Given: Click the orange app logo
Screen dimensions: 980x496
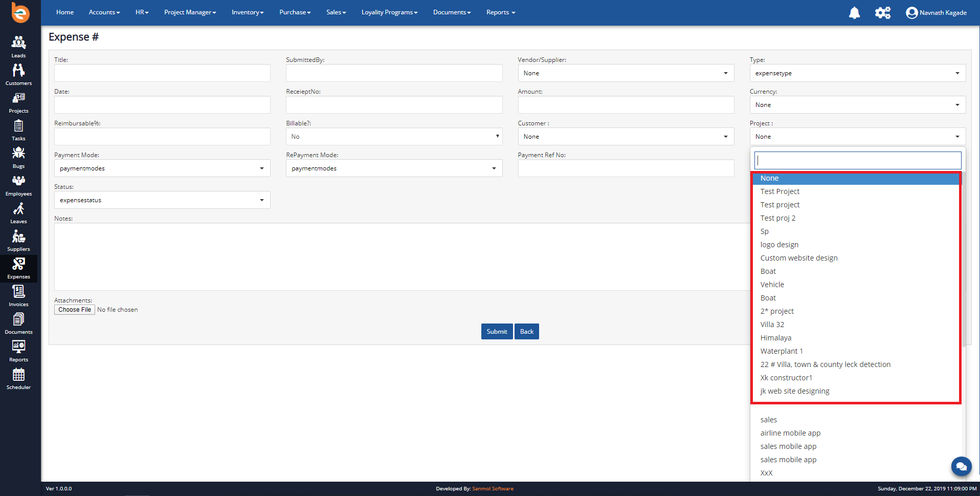Looking at the screenshot, I should click(20, 12).
